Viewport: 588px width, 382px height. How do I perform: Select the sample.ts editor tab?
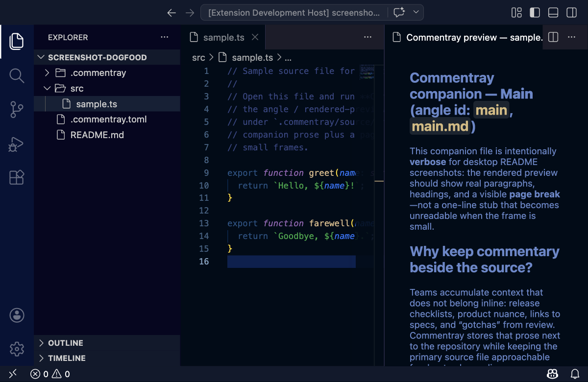coord(222,37)
